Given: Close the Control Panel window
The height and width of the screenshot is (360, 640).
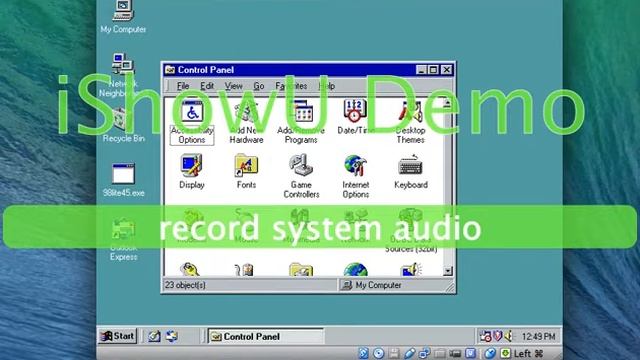Looking at the screenshot, I should (x=447, y=70).
